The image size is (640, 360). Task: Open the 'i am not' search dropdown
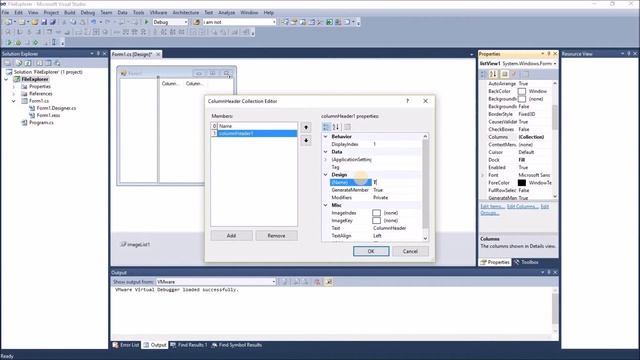click(274, 22)
